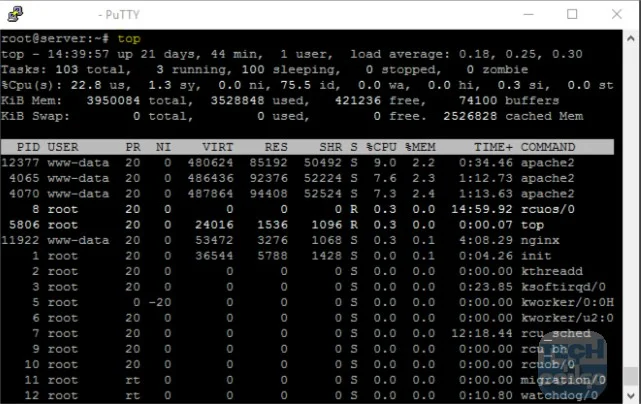641x404 pixels.
Task: Click the terminal scrollbar thumb
Action: [x=631, y=377]
